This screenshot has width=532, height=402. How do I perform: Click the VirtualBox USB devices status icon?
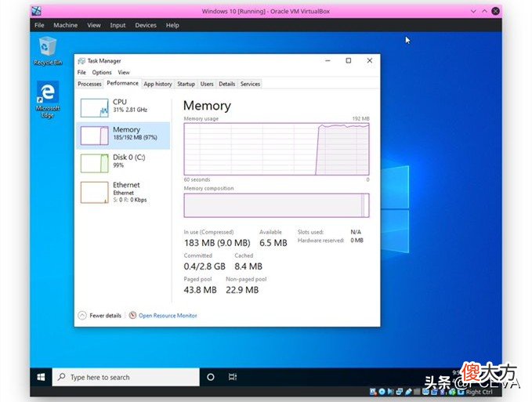[408, 392]
